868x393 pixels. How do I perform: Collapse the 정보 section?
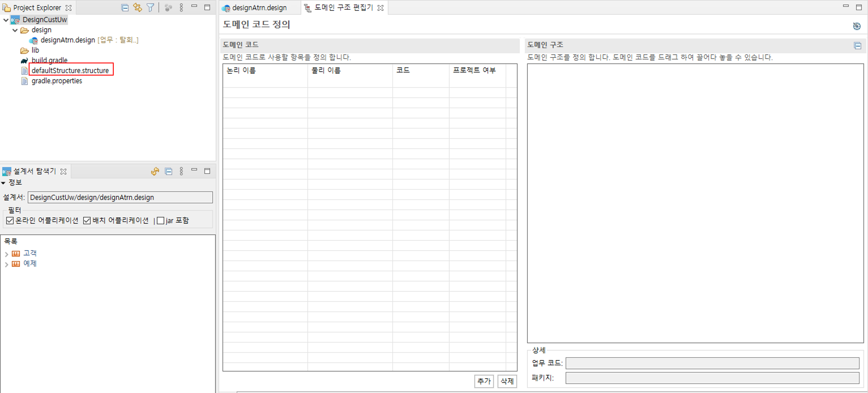click(3, 183)
